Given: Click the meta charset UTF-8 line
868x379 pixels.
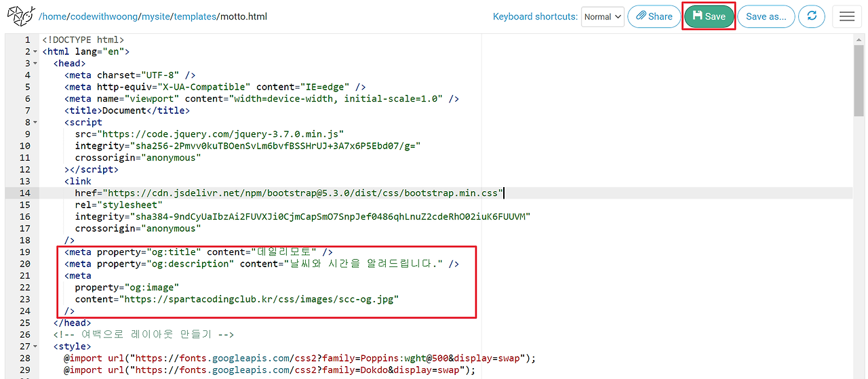Looking at the screenshot, I should [130, 75].
